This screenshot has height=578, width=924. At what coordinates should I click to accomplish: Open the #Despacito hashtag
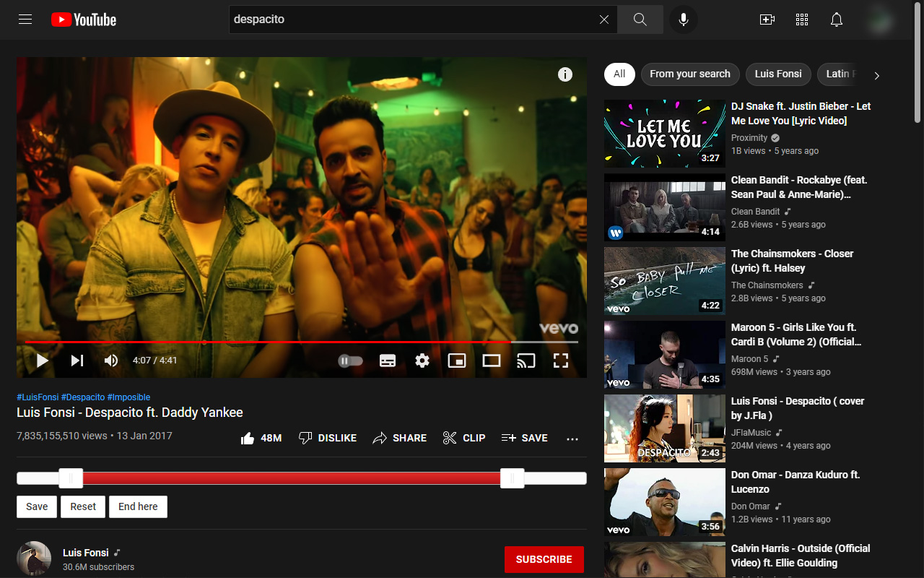(x=83, y=397)
